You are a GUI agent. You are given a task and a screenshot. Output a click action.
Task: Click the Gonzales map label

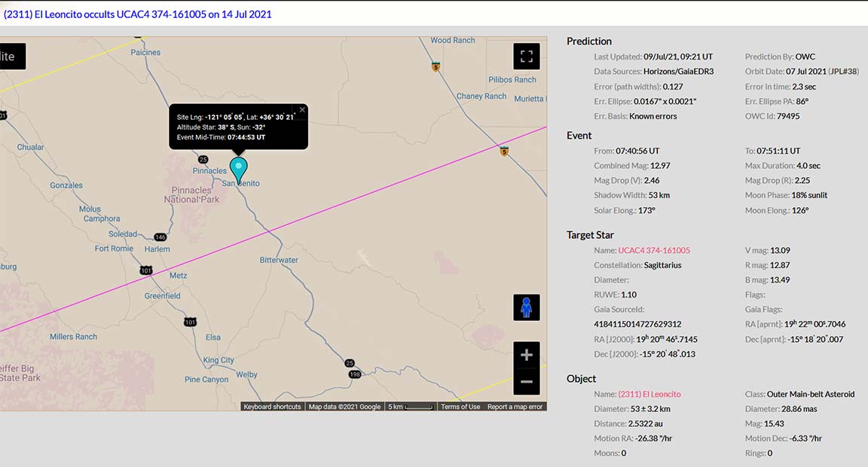click(66, 185)
